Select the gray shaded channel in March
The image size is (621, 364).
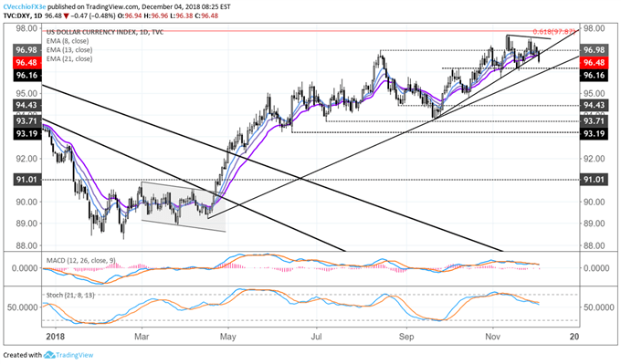pyautogui.click(x=184, y=206)
